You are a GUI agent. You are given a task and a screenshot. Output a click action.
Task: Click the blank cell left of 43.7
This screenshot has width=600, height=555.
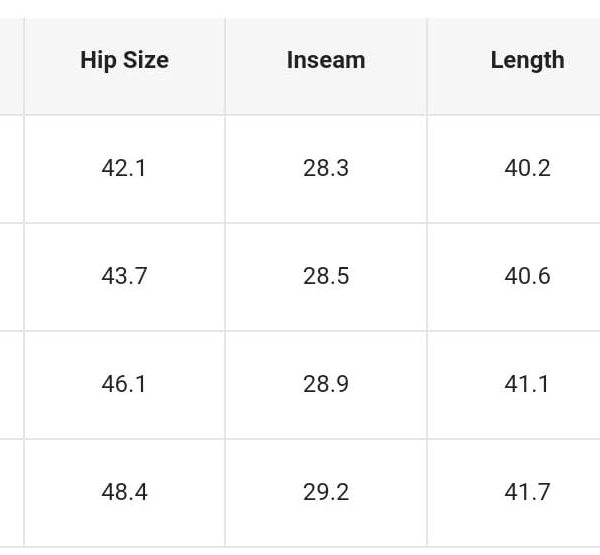11,276
